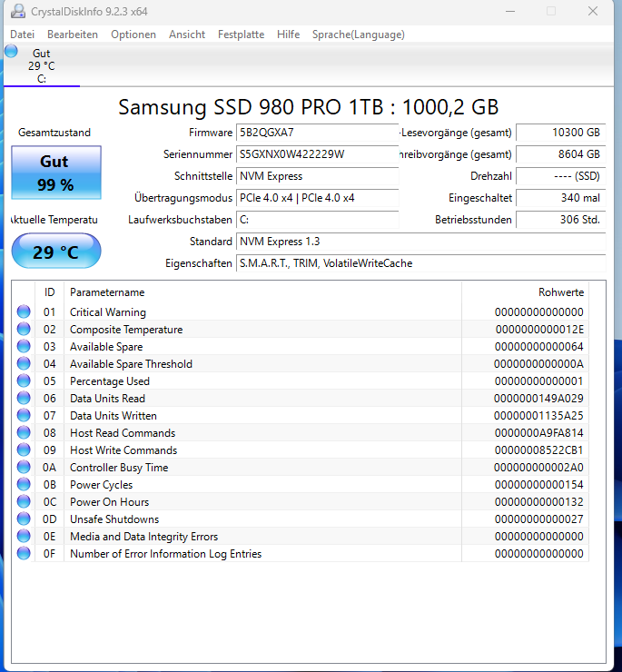Click the Eigenschaften field S.M.A.R.T., TRIM
Image resolution: width=622 pixels, height=672 pixels.
coord(421,263)
